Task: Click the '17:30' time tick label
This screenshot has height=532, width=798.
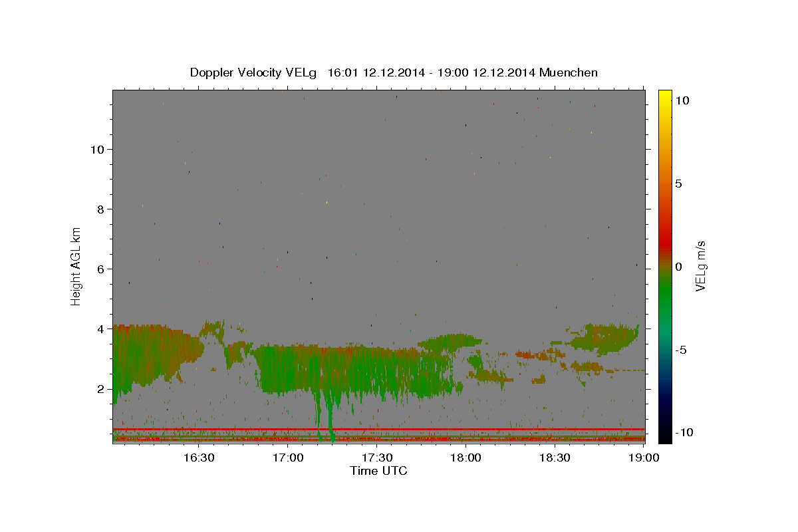Action: pos(377,458)
